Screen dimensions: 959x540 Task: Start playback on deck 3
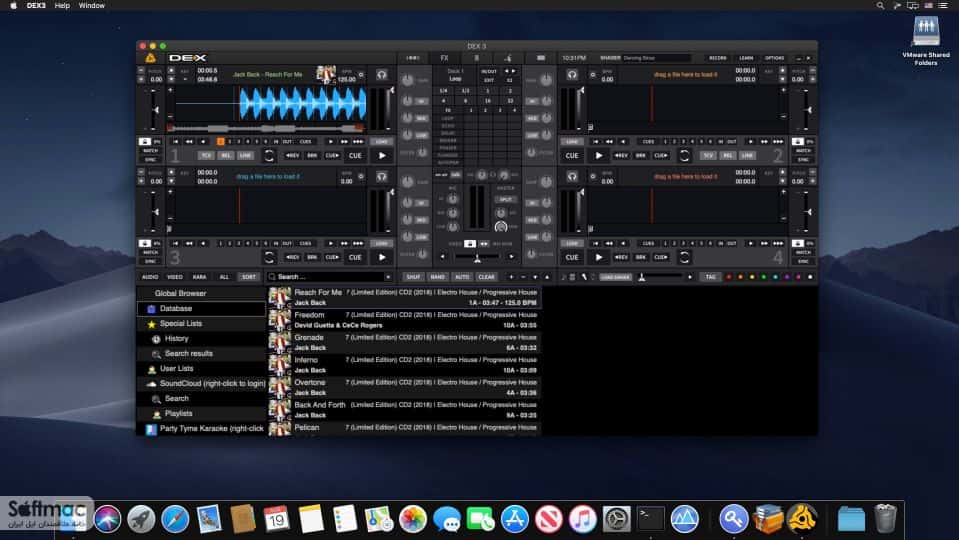pos(382,257)
